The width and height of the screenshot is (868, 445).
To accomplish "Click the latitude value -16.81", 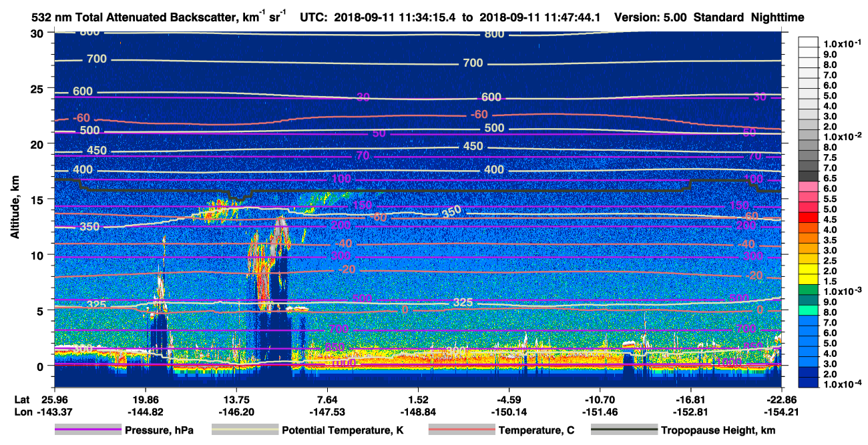I will [x=691, y=399].
